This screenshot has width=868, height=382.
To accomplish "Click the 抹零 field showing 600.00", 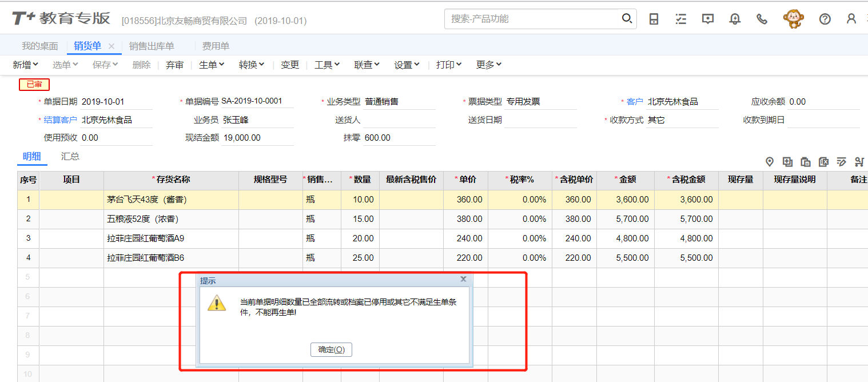I will (x=399, y=138).
